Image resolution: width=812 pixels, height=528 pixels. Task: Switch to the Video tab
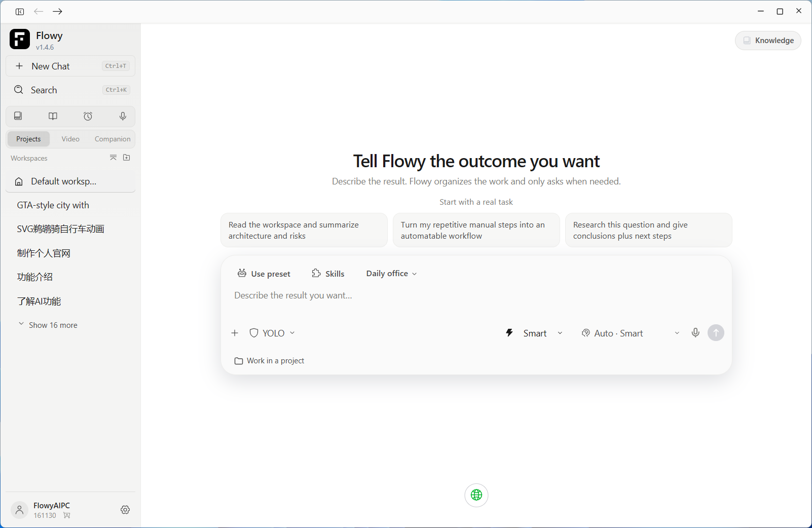click(x=70, y=139)
